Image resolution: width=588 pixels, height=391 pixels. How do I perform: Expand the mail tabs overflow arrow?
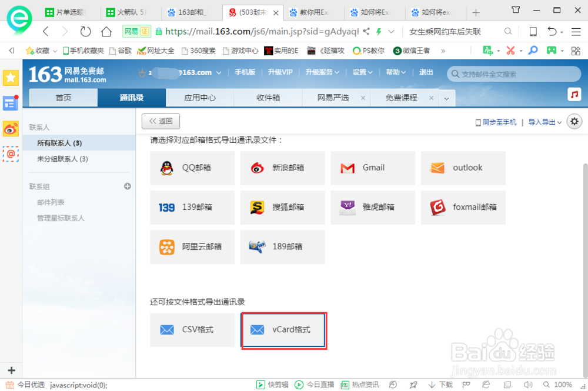click(x=447, y=99)
